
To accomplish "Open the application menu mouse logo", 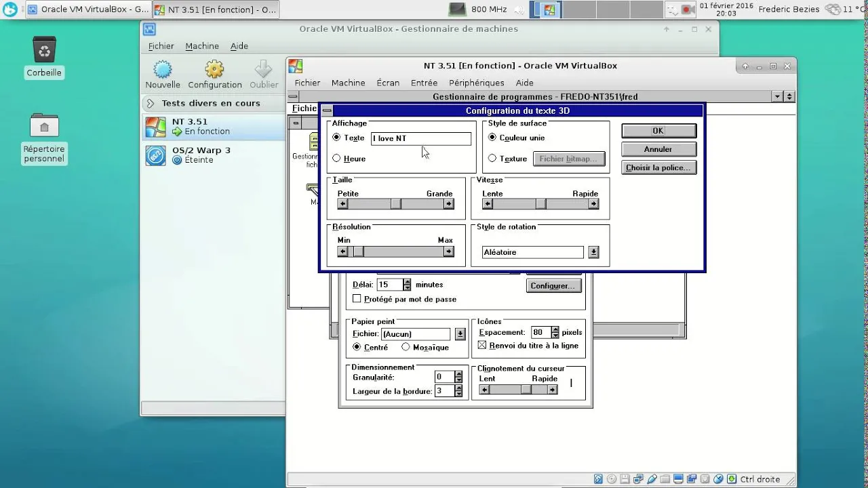I will [10, 9].
